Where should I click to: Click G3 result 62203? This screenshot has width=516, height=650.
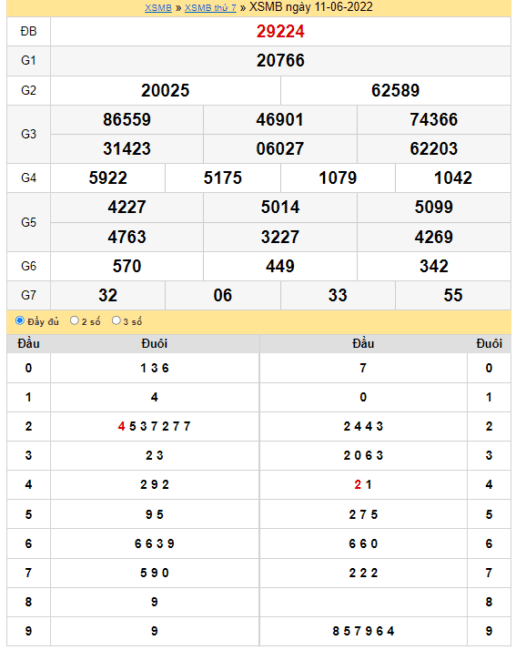click(x=434, y=148)
